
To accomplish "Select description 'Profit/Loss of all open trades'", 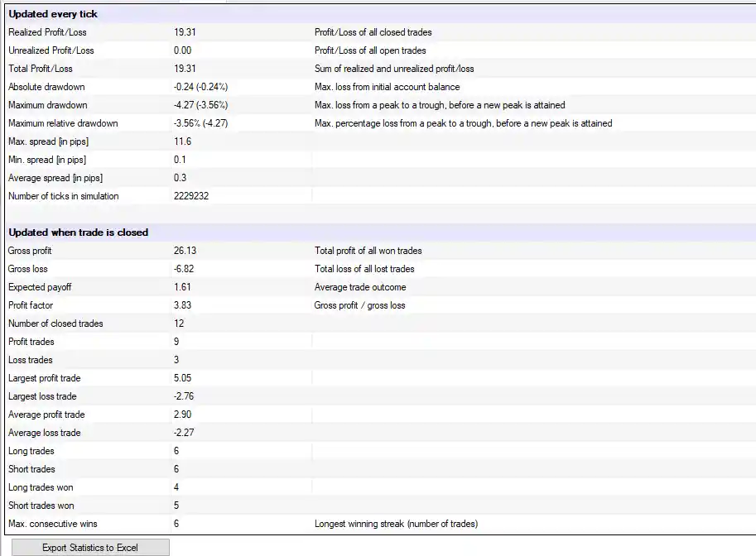I will pos(370,50).
